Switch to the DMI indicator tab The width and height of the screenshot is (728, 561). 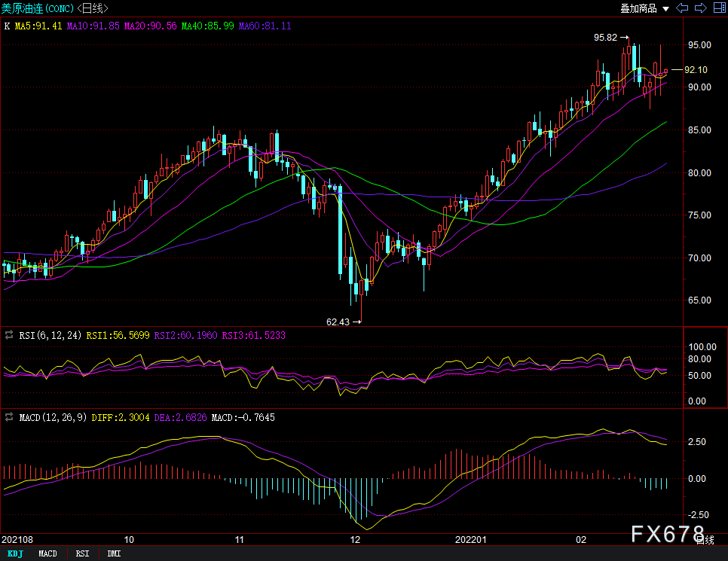click(114, 553)
